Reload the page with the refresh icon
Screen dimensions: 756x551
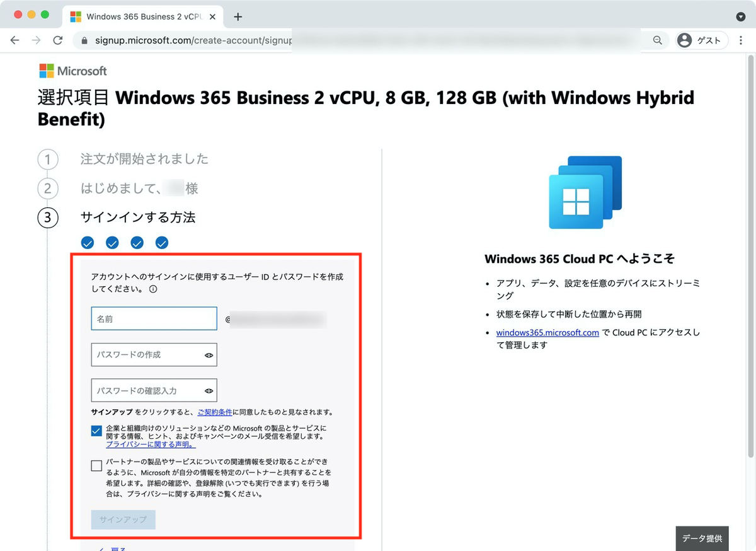[57, 40]
